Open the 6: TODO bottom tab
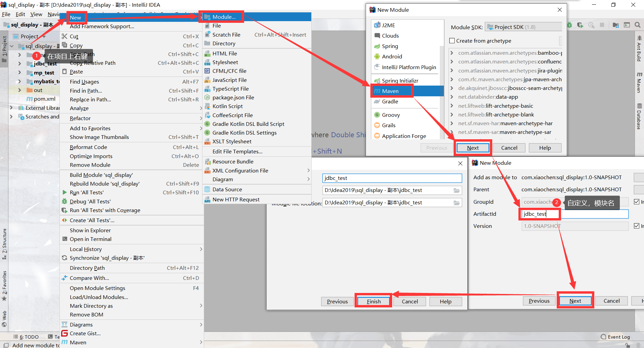This screenshot has width=644, height=348. pos(27,337)
